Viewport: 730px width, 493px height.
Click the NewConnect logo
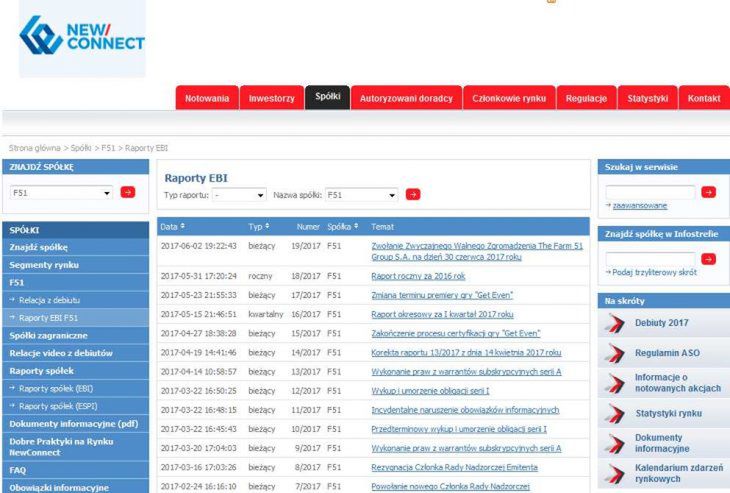tap(82, 37)
